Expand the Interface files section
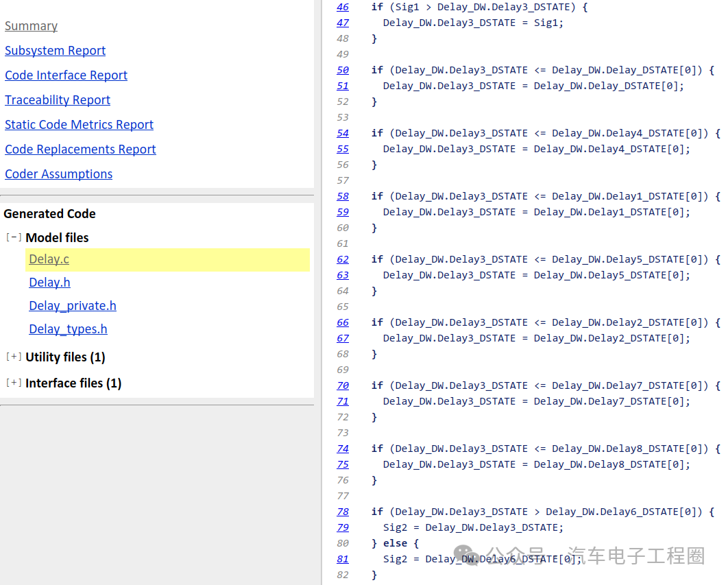The height and width of the screenshot is (585, 728). (14, 383)
